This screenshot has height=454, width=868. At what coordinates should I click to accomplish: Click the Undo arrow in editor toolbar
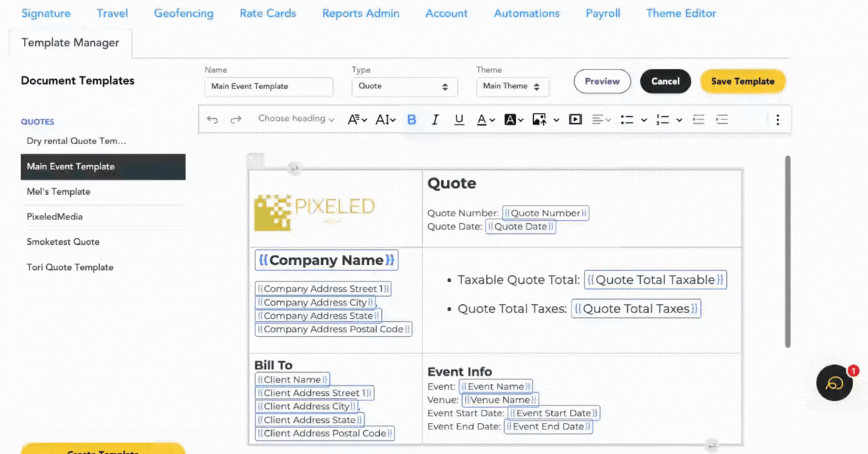(212, 119)
